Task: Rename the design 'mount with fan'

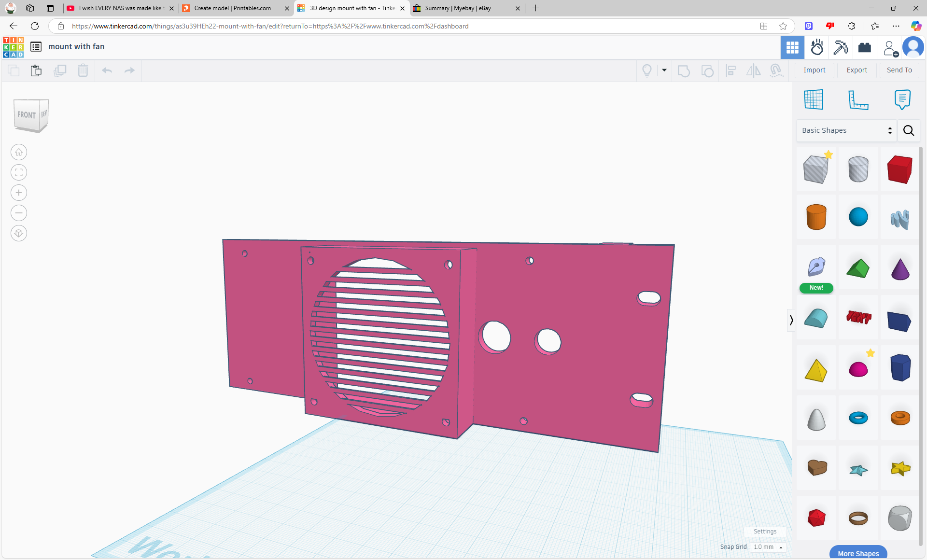Action: coord(76,47)
